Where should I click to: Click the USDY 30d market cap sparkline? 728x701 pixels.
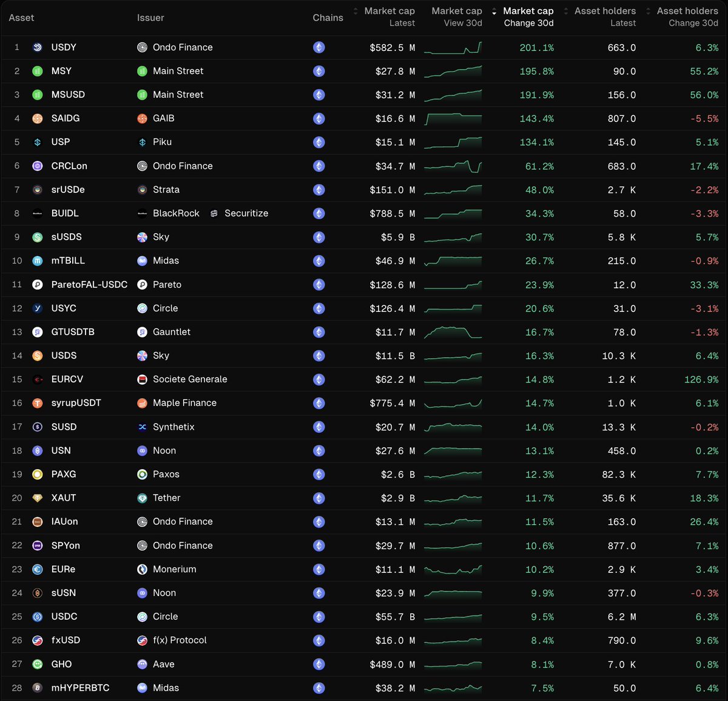tap(453, 48)
